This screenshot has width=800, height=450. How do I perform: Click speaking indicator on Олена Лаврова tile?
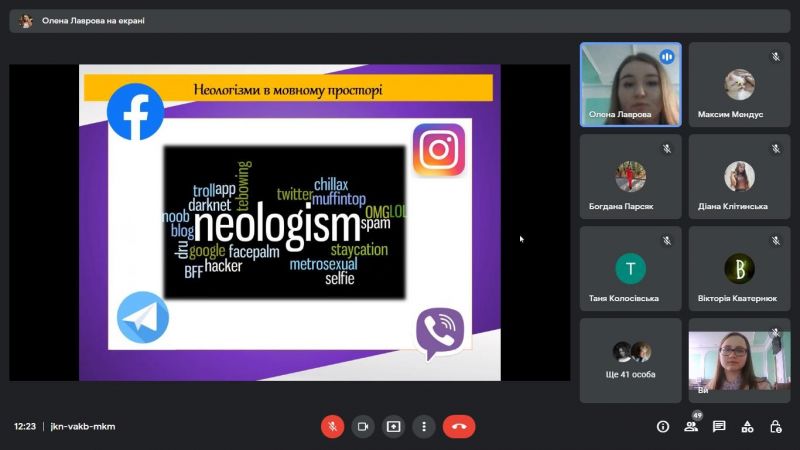coord(667,57)
